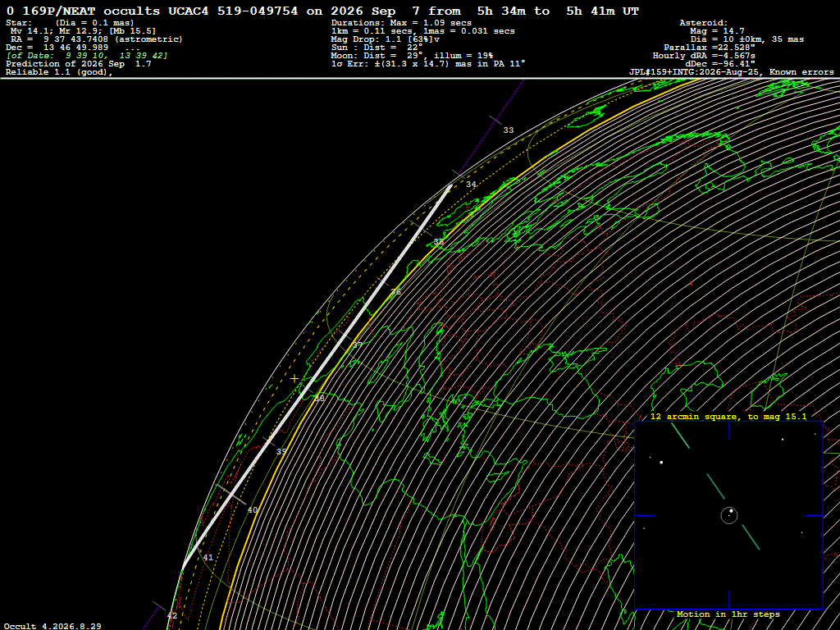
Task: Click the 'Reliable 1.1 (good)' text
Action: 59,72
